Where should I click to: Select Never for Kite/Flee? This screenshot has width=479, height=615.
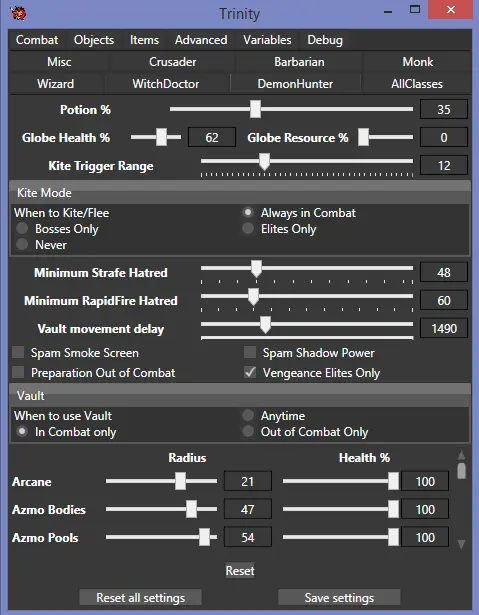(22, 244)
